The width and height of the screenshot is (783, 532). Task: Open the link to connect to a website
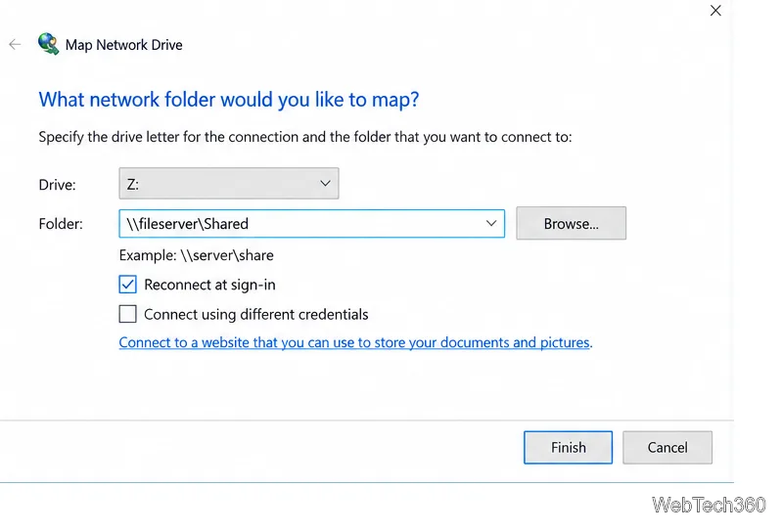pyautogui.click(x=354, y=343)
